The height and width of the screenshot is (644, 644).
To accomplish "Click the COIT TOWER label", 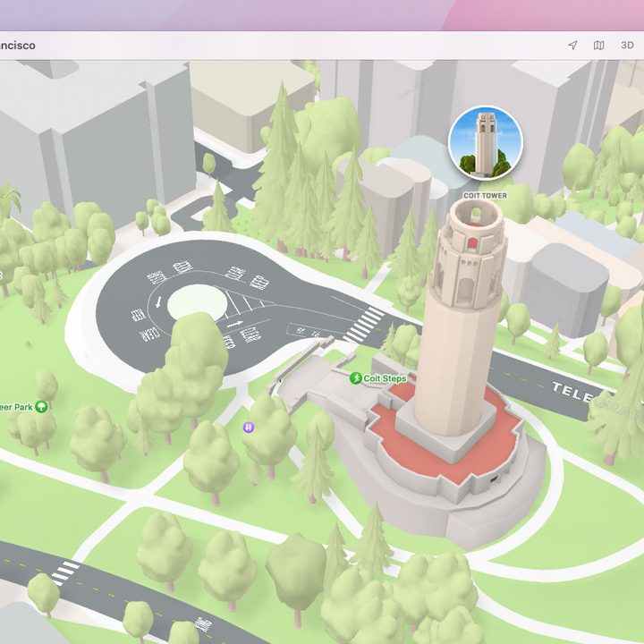I will click(485, 196).
